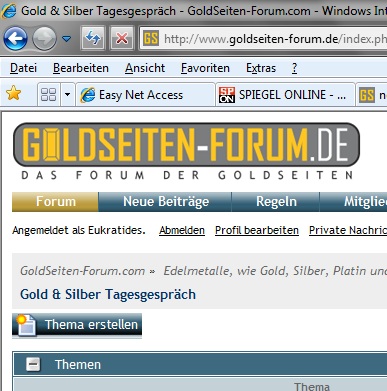Open the ? help menu
Viewport: 387px width, 391px height.
click(294, 68)
